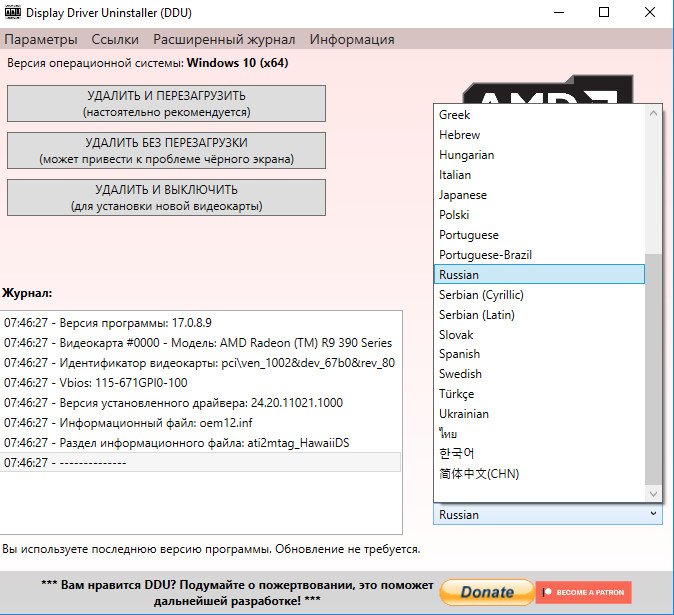Select log line Vbios: 115-671GPI0-100
The width and height of the screenshot is (674, 615).
[200, 382]
